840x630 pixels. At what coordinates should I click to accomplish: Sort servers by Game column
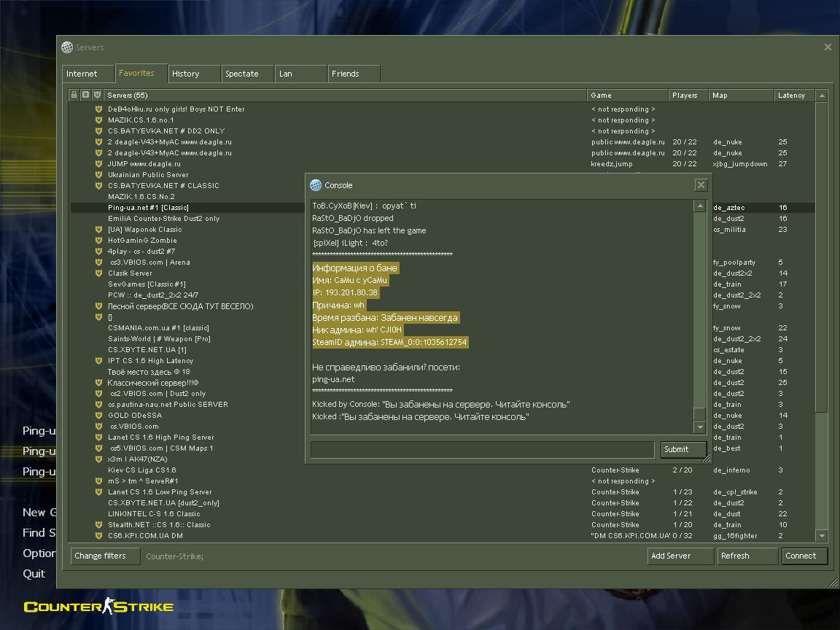(x=628, y=96)
